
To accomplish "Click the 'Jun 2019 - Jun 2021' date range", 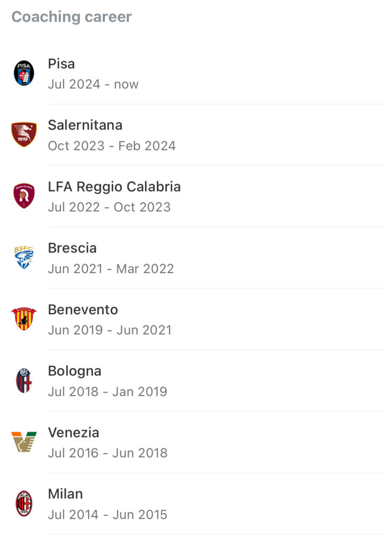I will click(110, 330).
